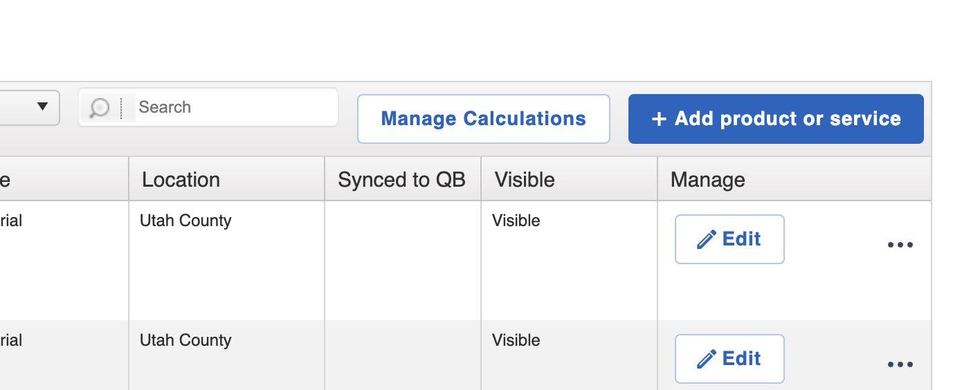Click the truncated "rial" cell in the second row
This screenshot has height=390, width=980.
[11, 340]
